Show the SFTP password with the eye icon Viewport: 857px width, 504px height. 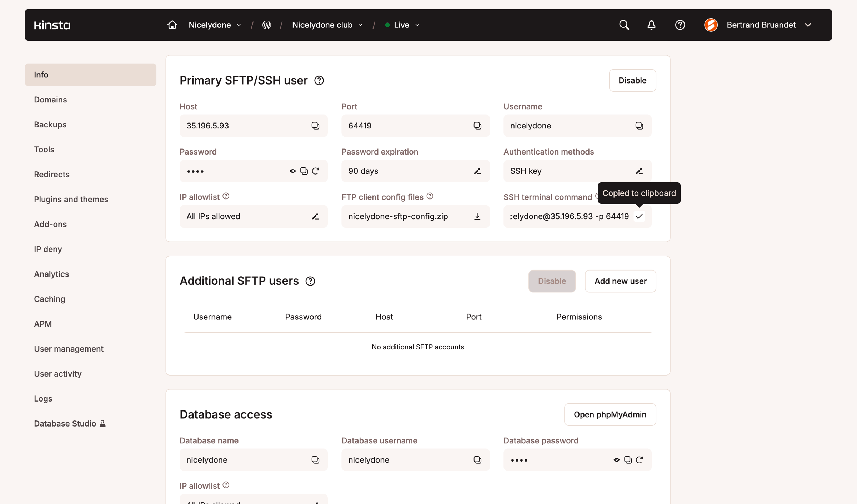click(292, 171)
